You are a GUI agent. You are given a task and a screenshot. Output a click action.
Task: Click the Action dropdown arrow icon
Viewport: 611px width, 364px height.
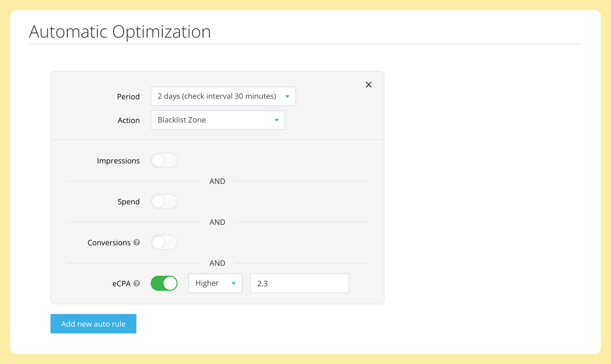(x=277, y=120)
